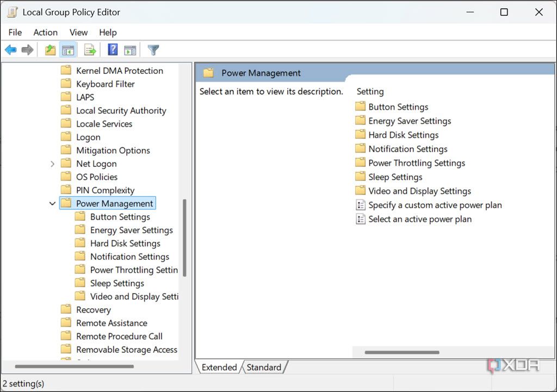Toggle the Show/Hide Action Pane icon
The width and height of the screenshot is (557, 392).
tap(130, 51)
